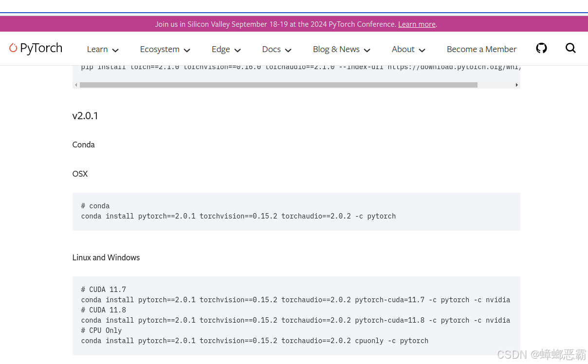Open the Become a Member link
Screen dimensions: 588x364
[x=481, y=49]
